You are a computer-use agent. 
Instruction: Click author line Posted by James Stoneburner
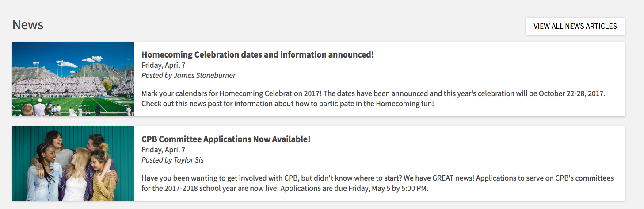(188, 75)
